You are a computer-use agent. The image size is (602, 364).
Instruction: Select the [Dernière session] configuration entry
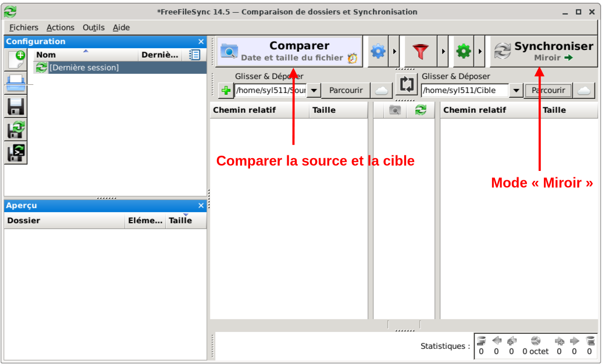pyautogui.click(x=84, y=67)
